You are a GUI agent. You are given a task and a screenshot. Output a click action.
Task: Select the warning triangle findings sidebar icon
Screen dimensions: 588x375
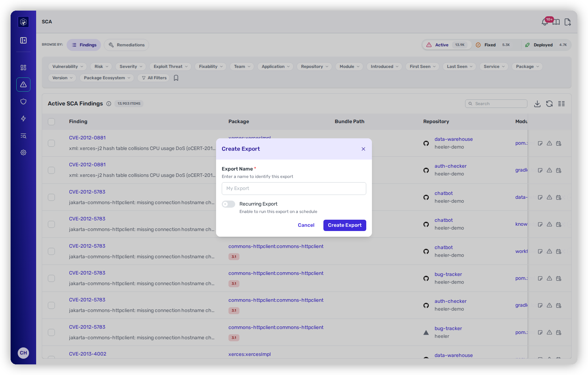point(23,85)
